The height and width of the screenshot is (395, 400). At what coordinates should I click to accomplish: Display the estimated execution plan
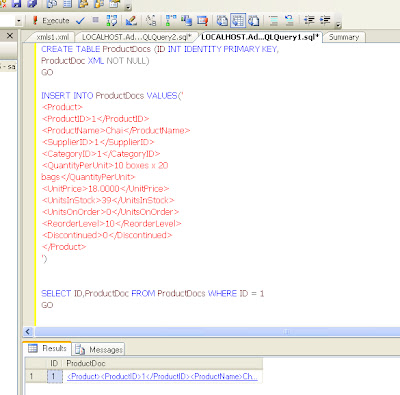pyautogui.click(x=112, y=21)
